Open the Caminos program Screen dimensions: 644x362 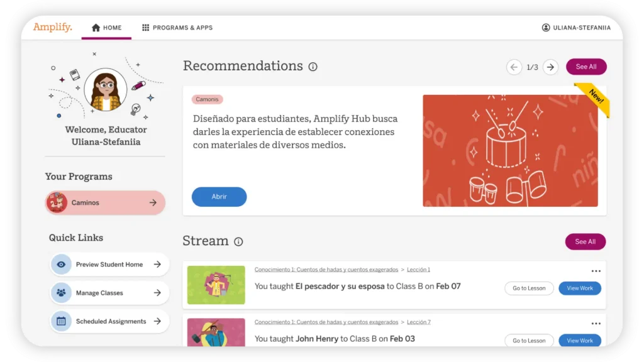pos(105,202)
